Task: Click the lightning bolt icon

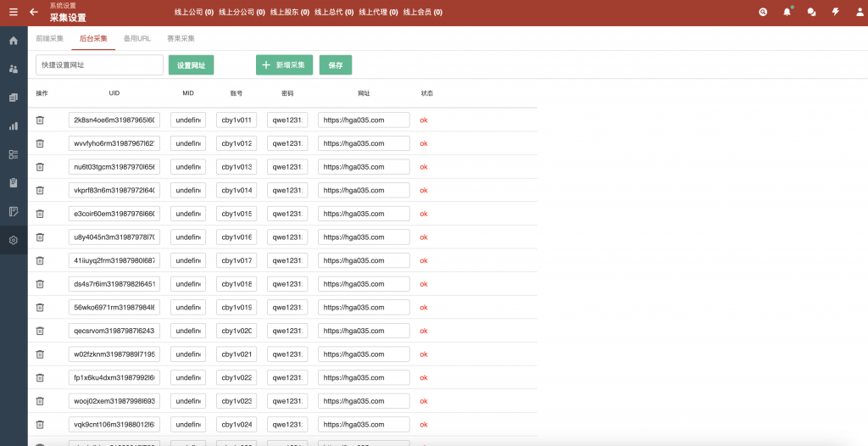Action: click(x=835, y=12)
